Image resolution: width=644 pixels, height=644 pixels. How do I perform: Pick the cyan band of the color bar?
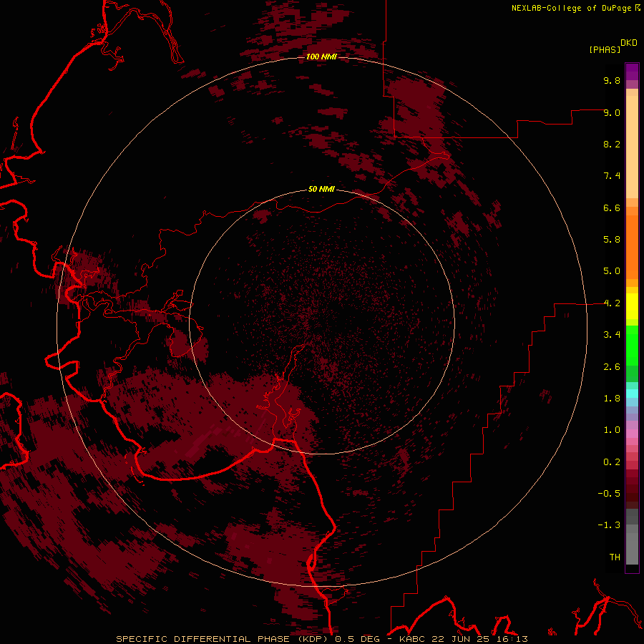[x=632, y=394]
